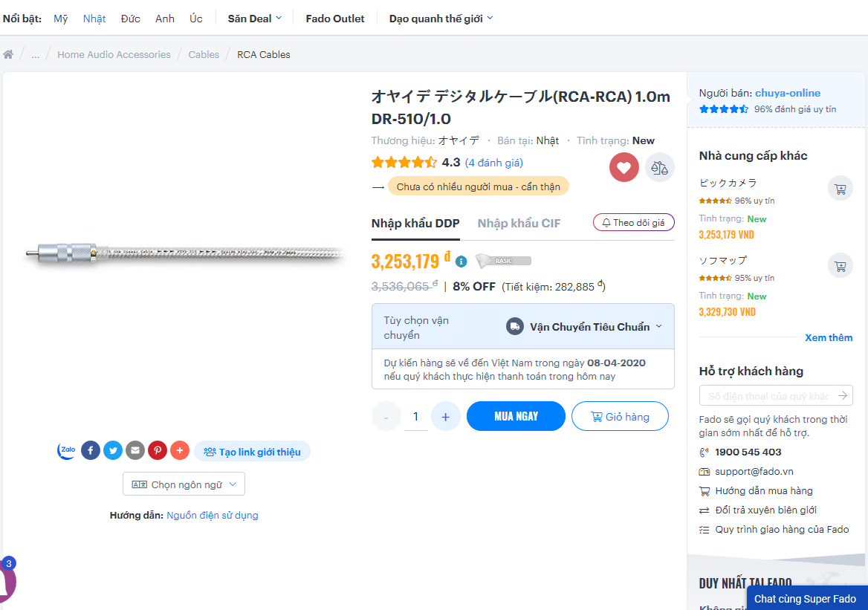Compare product using scales icon
This screenshot has height=610, width=868.
[659, 167]
